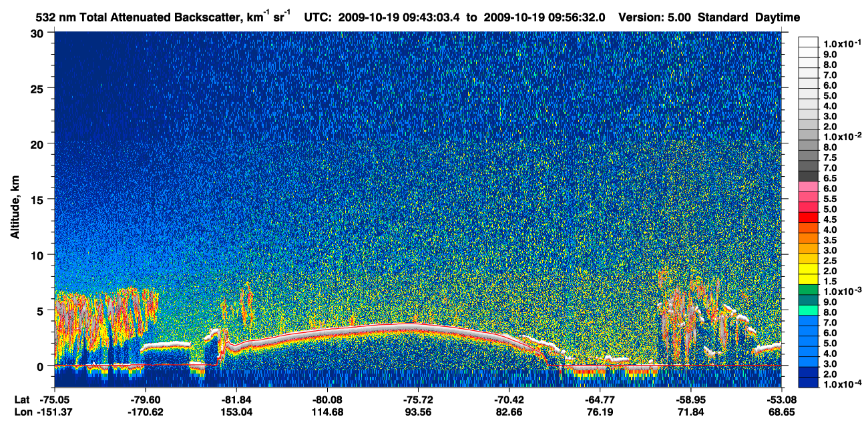Click the start time '2009-10-19 09:43:03.4'
Viewport: 868px width, 445px height.
(x=401, y=17)
